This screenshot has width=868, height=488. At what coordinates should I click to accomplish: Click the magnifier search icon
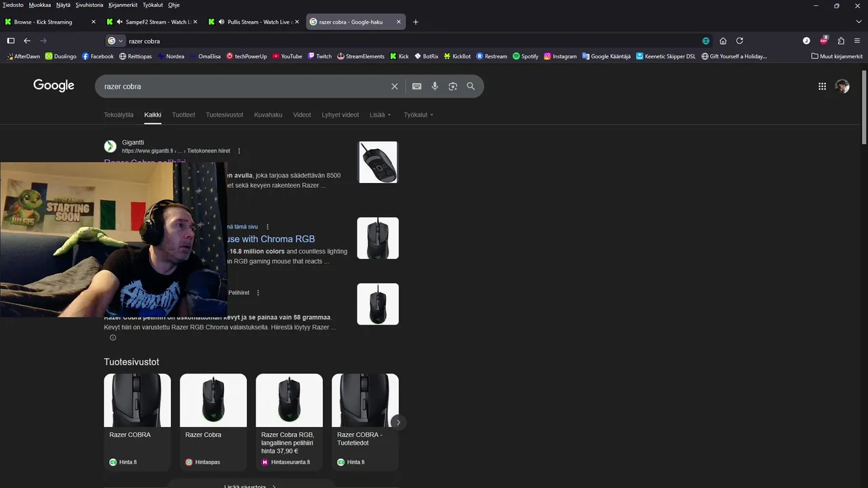coord(471,86)
